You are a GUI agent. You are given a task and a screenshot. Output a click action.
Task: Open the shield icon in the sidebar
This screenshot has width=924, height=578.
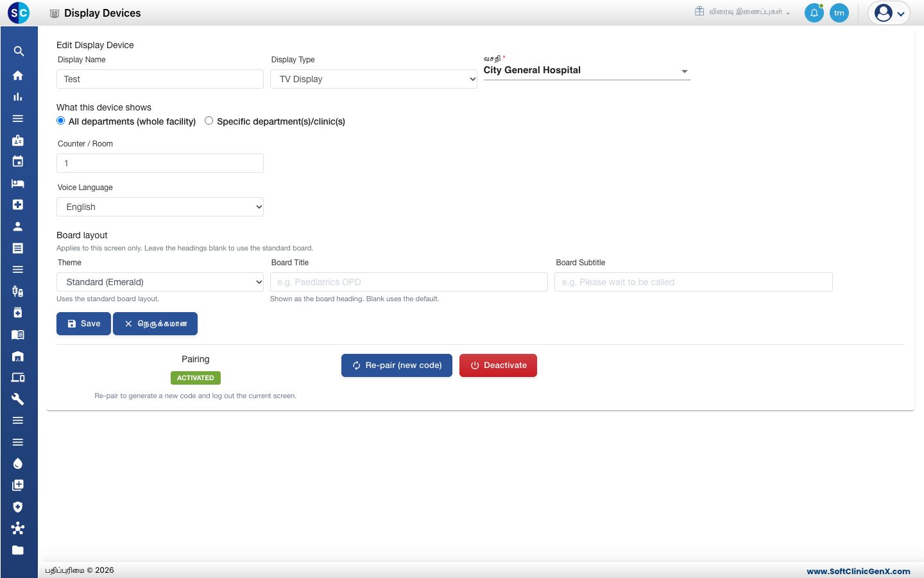(x=18, y=507)
